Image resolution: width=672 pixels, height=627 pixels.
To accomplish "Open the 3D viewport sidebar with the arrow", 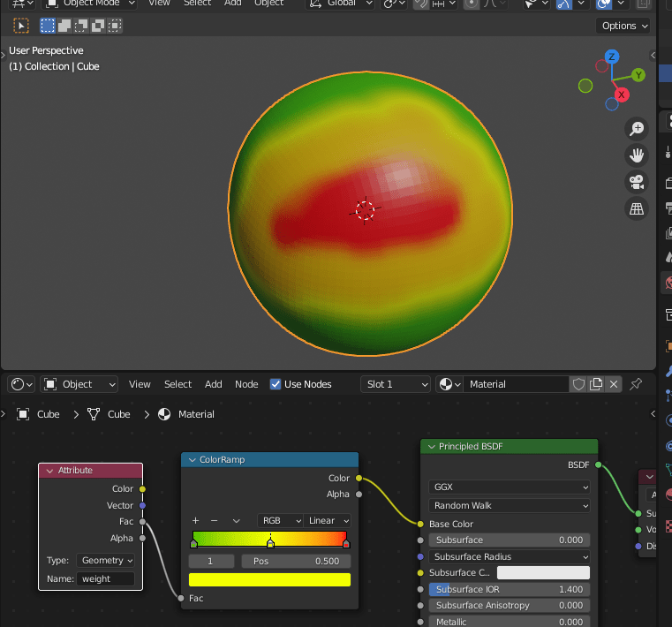I will (653, 55).
